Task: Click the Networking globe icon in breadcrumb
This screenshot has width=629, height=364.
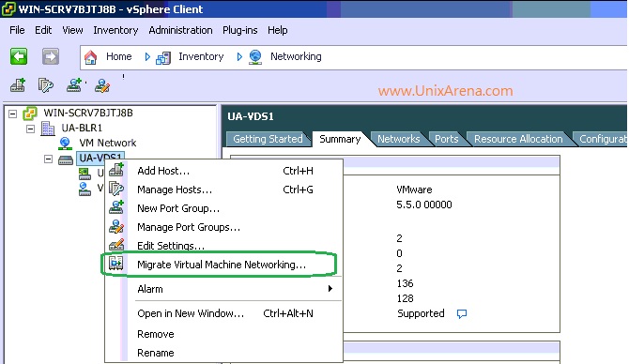Action: click(x=255, y=57)
